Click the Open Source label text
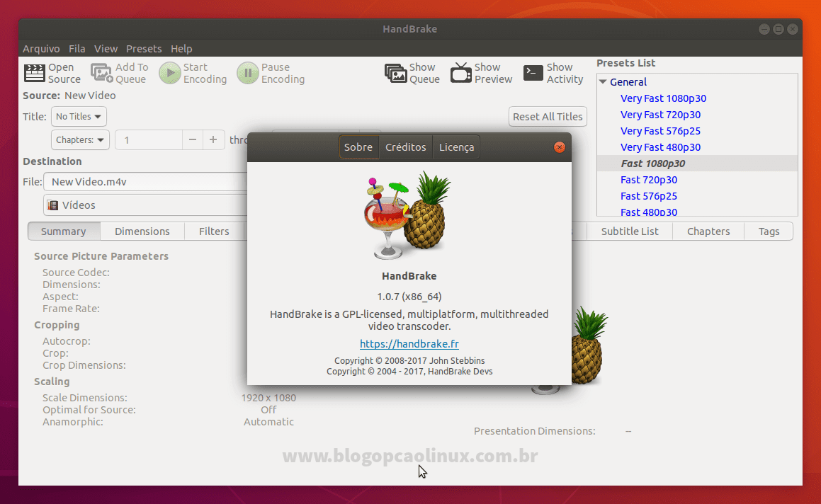Screen dimensions: 821x504 point(64,74)
